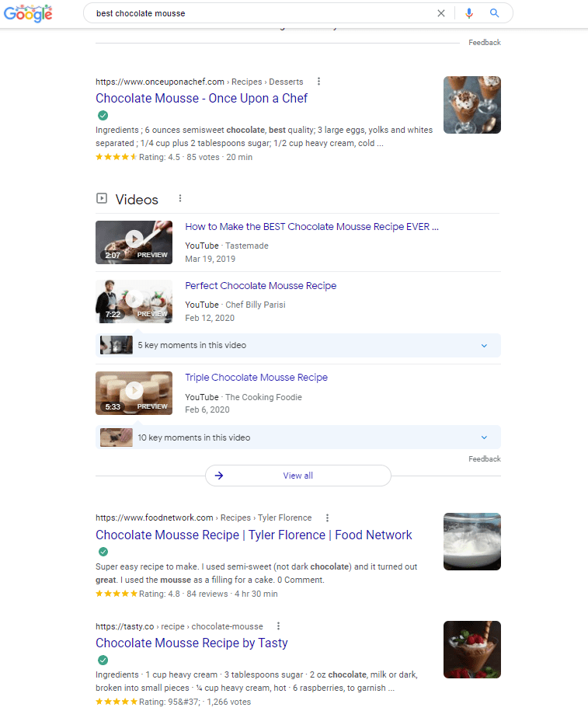Click Feedback link at top right

pyautogui.click(x=485, y=42)
